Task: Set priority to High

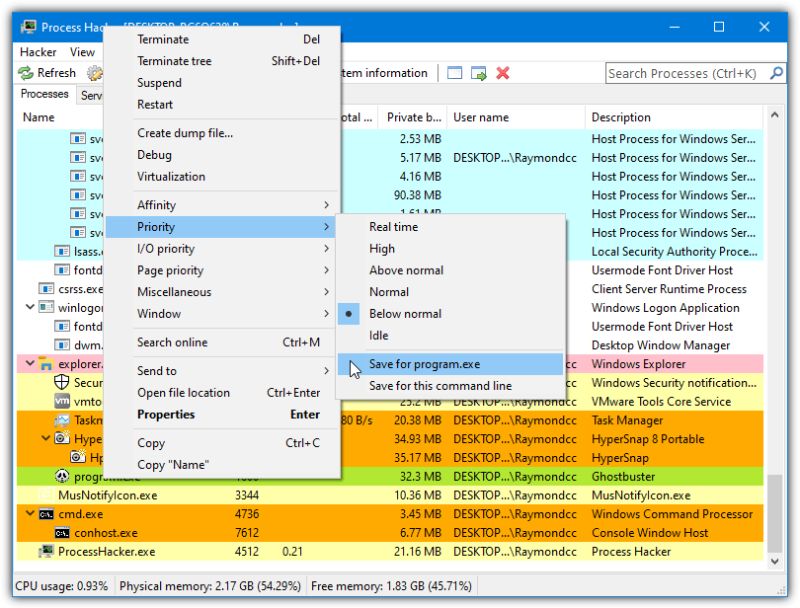Action: 451,248
